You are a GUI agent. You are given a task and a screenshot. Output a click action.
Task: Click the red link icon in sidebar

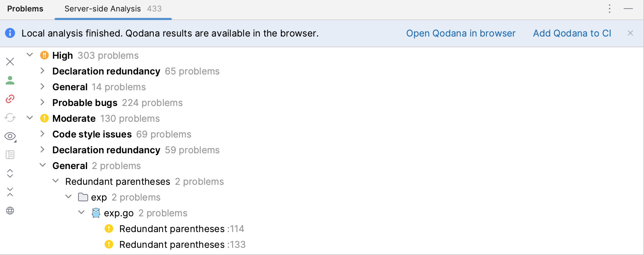pos(10,99)
